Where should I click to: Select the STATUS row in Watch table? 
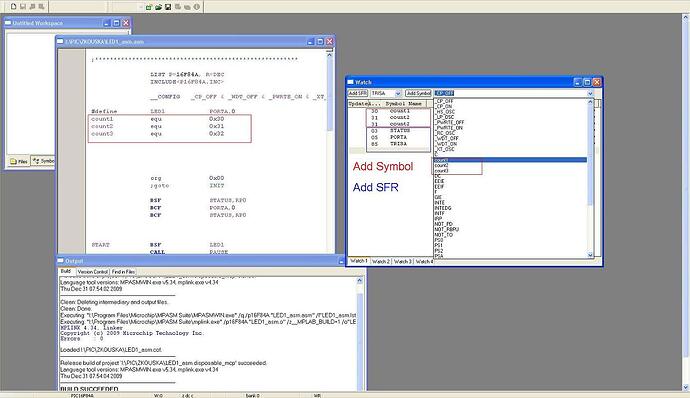(398, 131)
